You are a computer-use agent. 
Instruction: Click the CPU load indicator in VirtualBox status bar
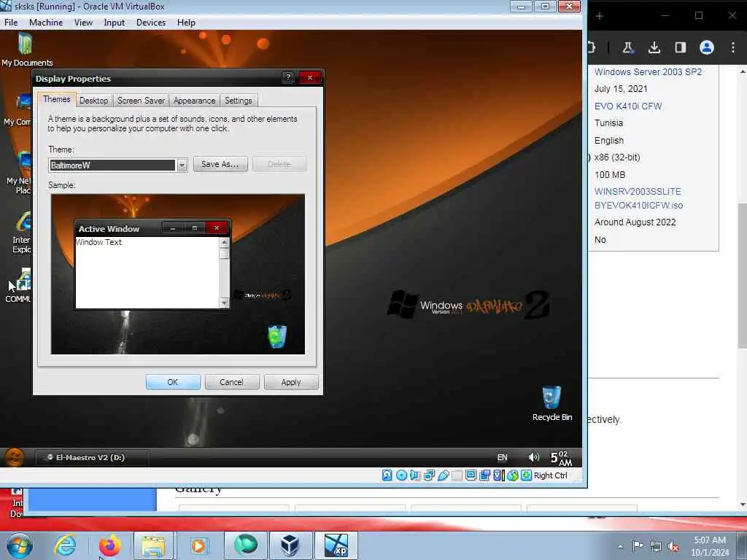coord(498,475)
